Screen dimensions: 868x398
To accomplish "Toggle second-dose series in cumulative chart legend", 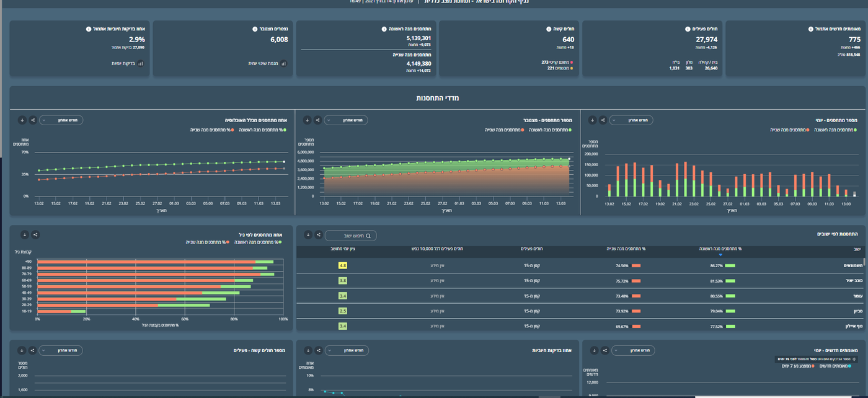I will coord(503,130).
